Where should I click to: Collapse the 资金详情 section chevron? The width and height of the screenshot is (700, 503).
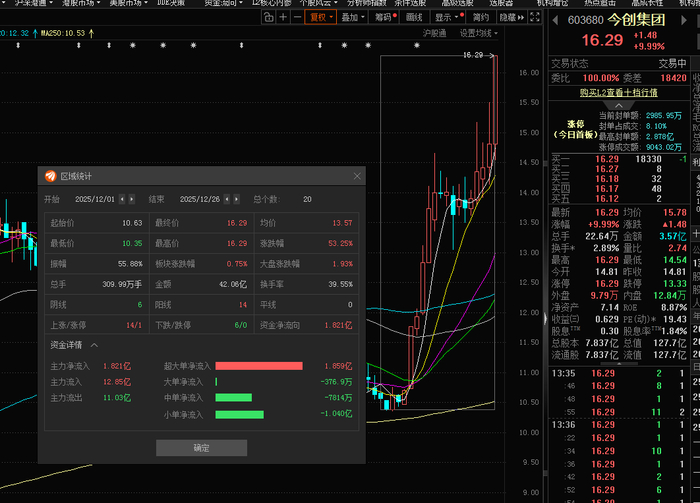click(94, 345)
